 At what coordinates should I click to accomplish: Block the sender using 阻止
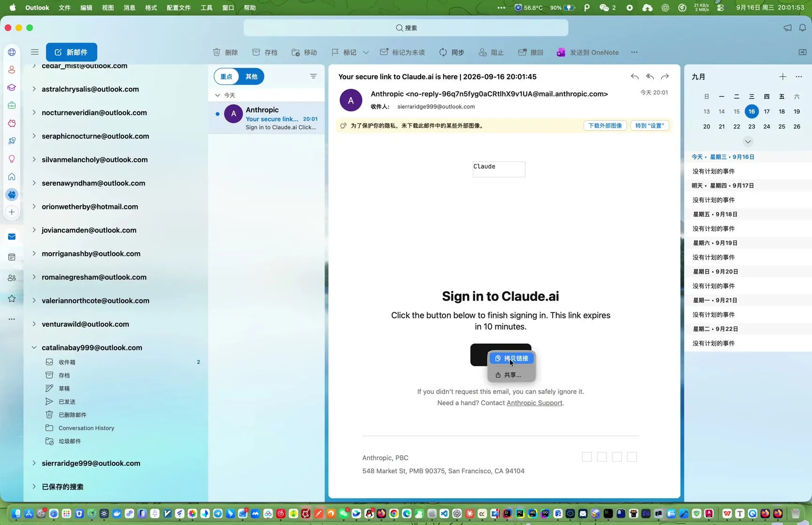491,52
